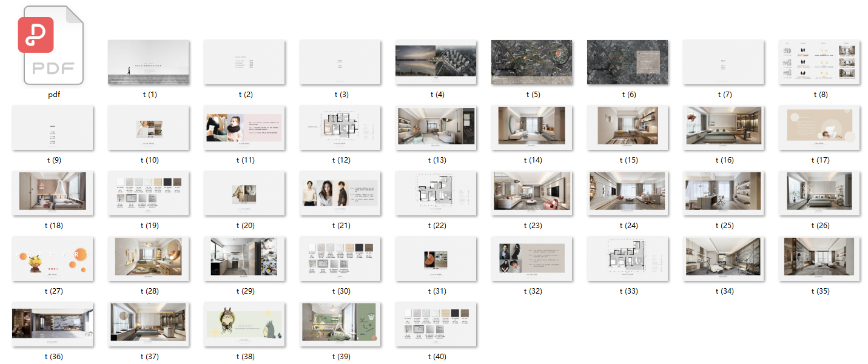The width and height of the screenshot is (868, 364).
Task: Choose the t (18) pink bedroom thumbnail
Action: (53, 194)
